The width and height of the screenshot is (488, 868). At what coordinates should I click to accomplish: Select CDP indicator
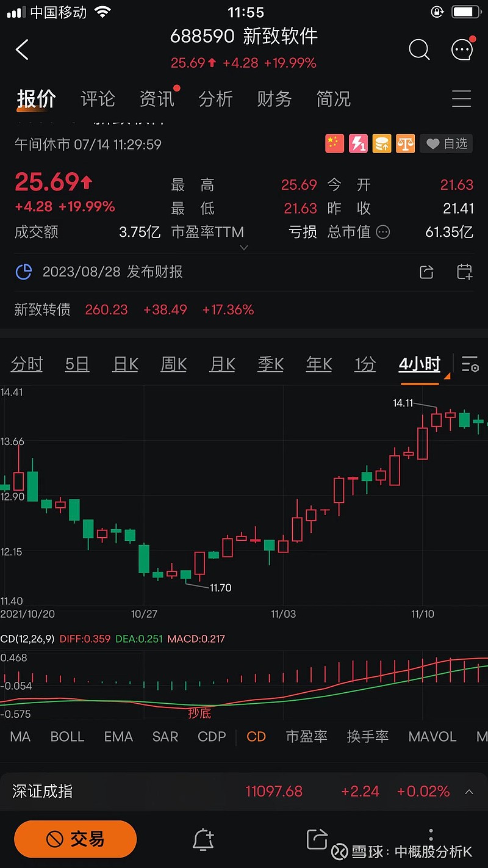coord(212,737)
